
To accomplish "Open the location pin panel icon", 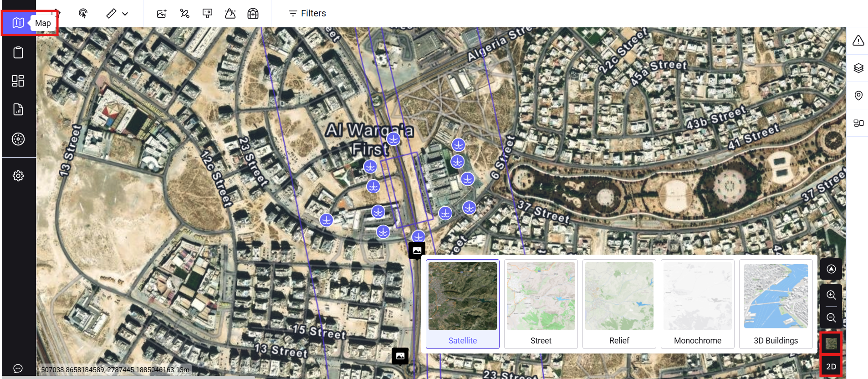I will pyautogui.click(x=858, y=95).
